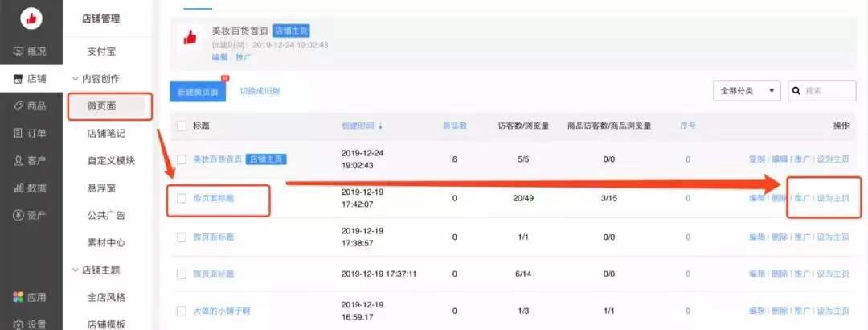Open 订单 orders icon in sidebar
Screen dimensions: 868x330
(x=18, y=134)
